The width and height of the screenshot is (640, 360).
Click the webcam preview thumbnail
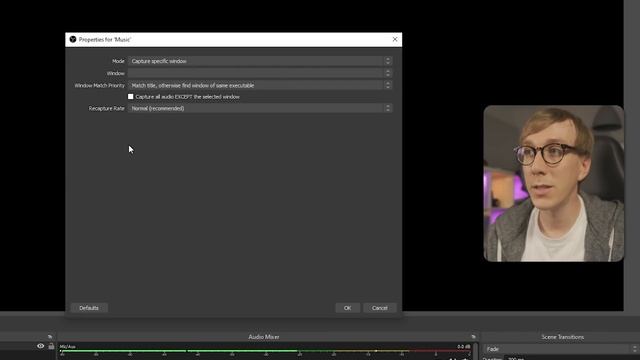click(553, 183)
